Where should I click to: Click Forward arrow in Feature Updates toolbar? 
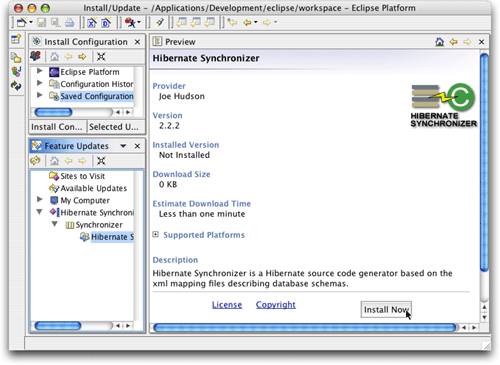point(82,161)
